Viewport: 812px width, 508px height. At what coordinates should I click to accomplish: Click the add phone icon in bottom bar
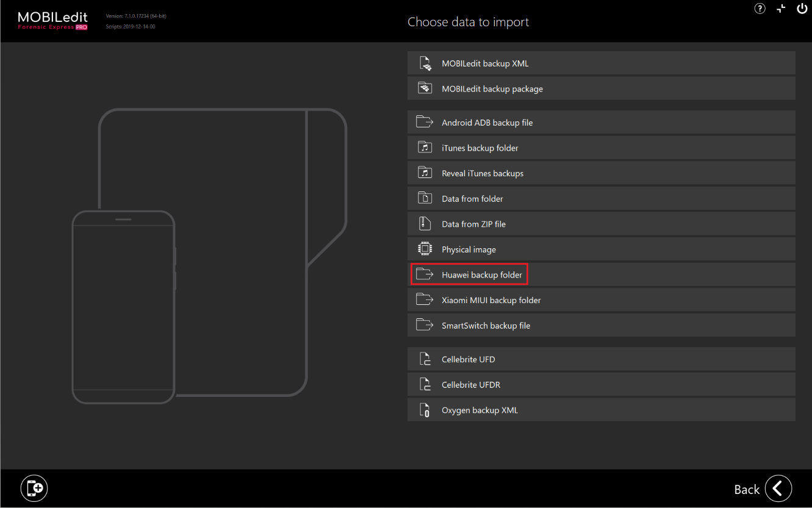(x=34, y=488)
